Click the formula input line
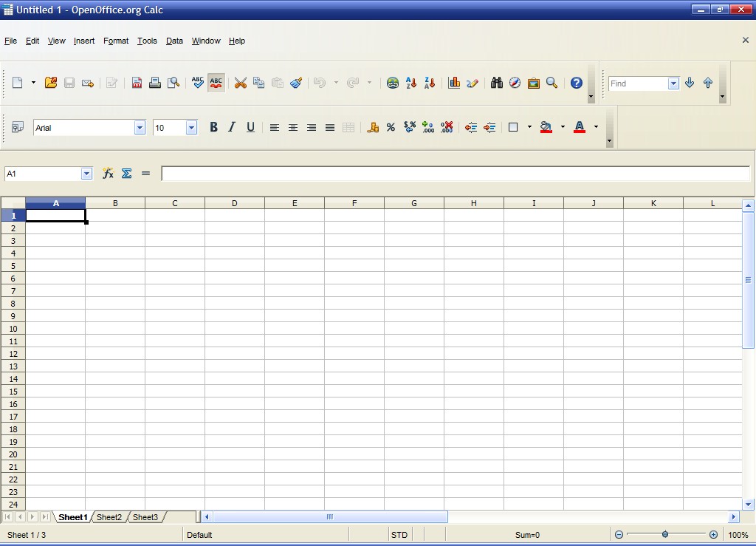This screenshot has height=546, width=756. [x=455, y=174]
